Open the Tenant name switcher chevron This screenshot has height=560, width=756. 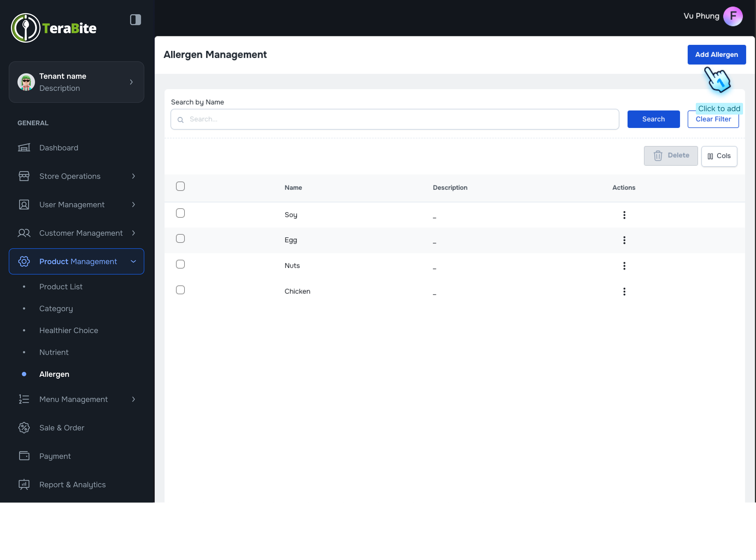tap(131, 82)
